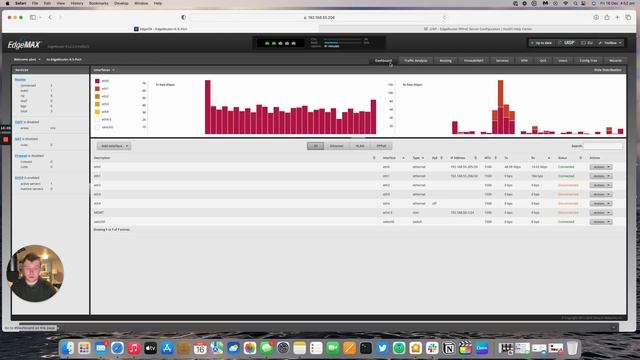Open Toolbox dropdown in header
The height and width of the screenshot is (360, 640).
click(610, 43)
